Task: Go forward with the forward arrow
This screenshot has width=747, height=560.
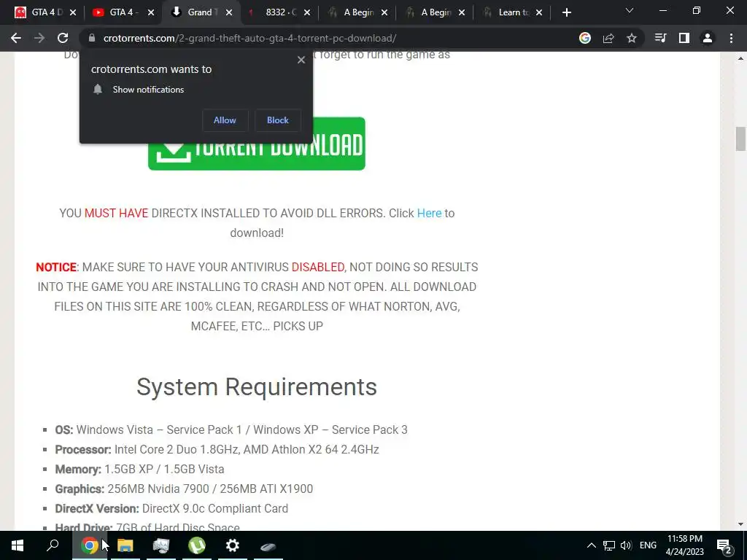Action: coord(39,38)
